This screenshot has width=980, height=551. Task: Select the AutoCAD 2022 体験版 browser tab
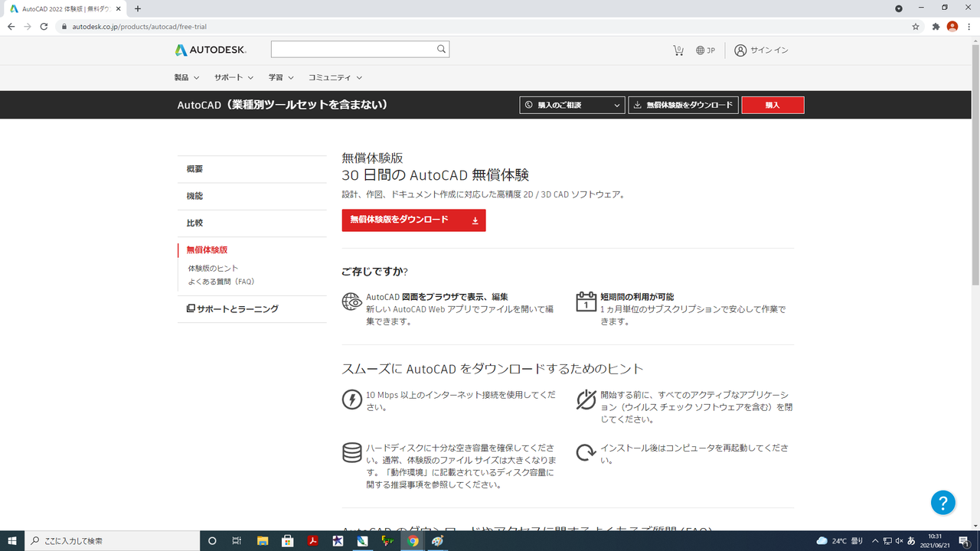pyautogui.click(x=65, y=8)
